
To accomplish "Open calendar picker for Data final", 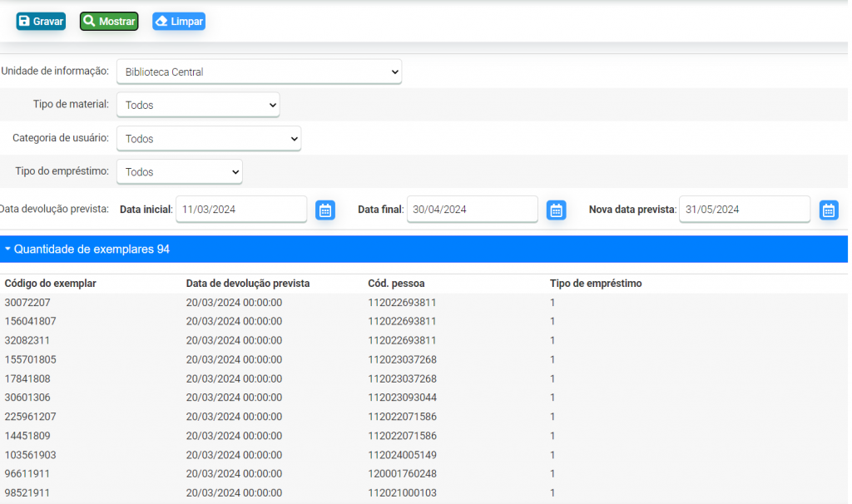I will pyautogui.click(x=557, y=210).
